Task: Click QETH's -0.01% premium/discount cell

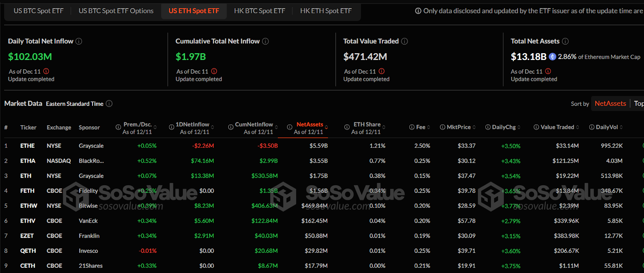Action: click(148, 251)
